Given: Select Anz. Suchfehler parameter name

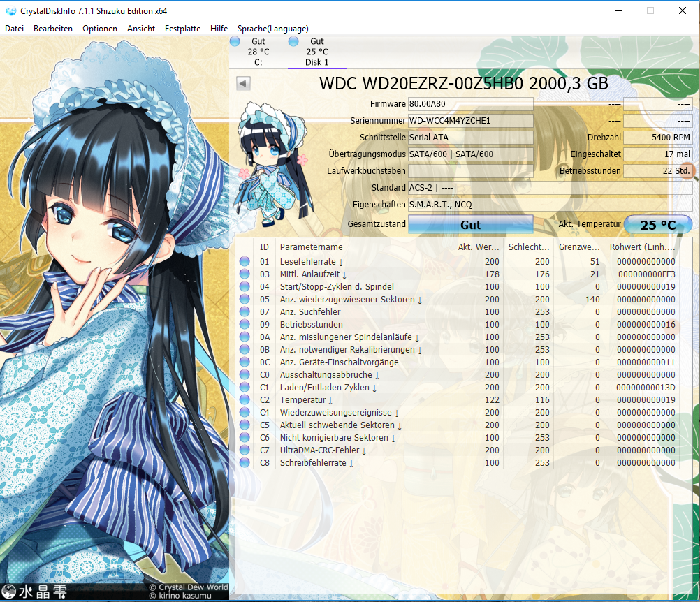Looking at the screenshot, I should (310, 312).
